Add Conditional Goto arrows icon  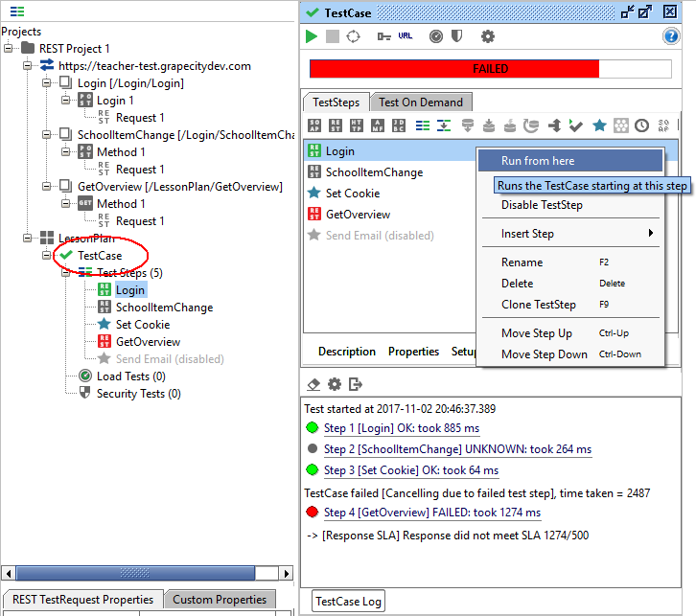coord(554,125)
